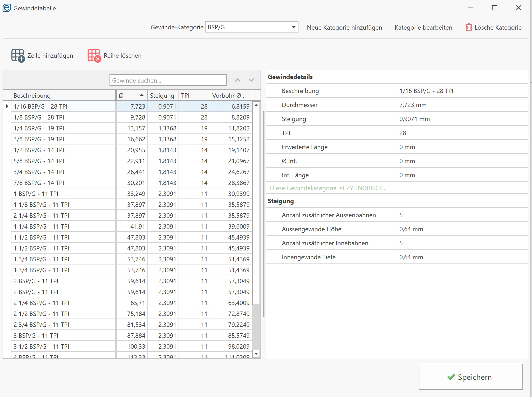This screenshot has width=532, height=397.
Task: Open the Gewinde-Kategorie dropdown
Action: click(294, 27)
